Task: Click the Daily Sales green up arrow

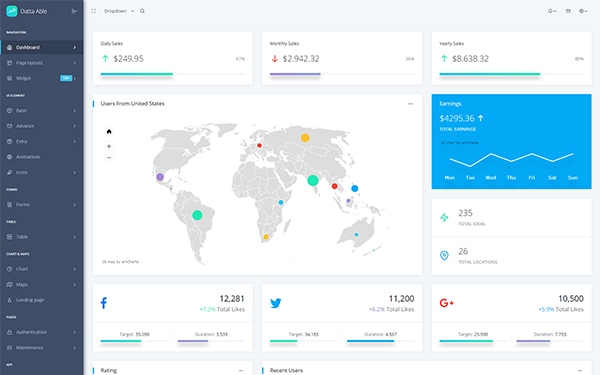Action: 105,59
